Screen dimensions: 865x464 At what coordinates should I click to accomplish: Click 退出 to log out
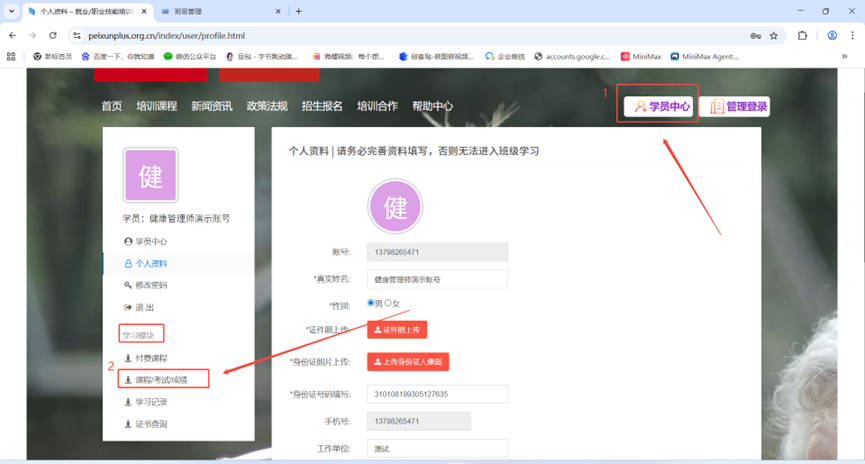click(144, 307)
